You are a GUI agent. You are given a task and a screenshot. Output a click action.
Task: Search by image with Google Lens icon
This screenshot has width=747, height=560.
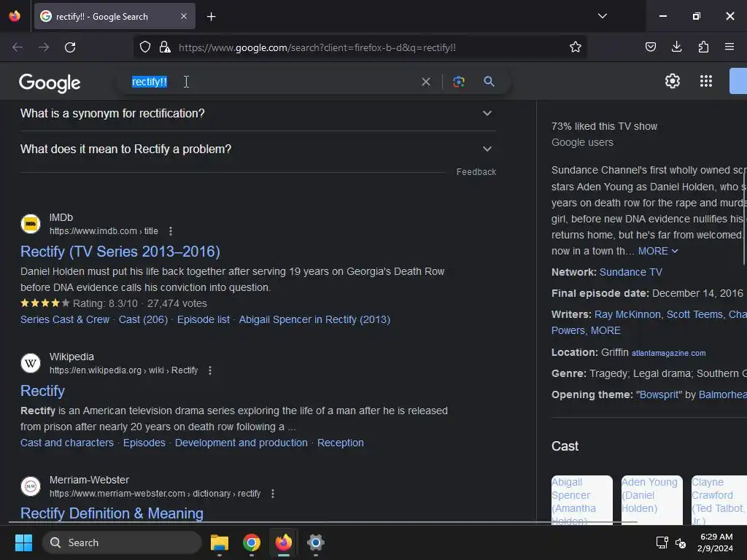tap(459, 82)
